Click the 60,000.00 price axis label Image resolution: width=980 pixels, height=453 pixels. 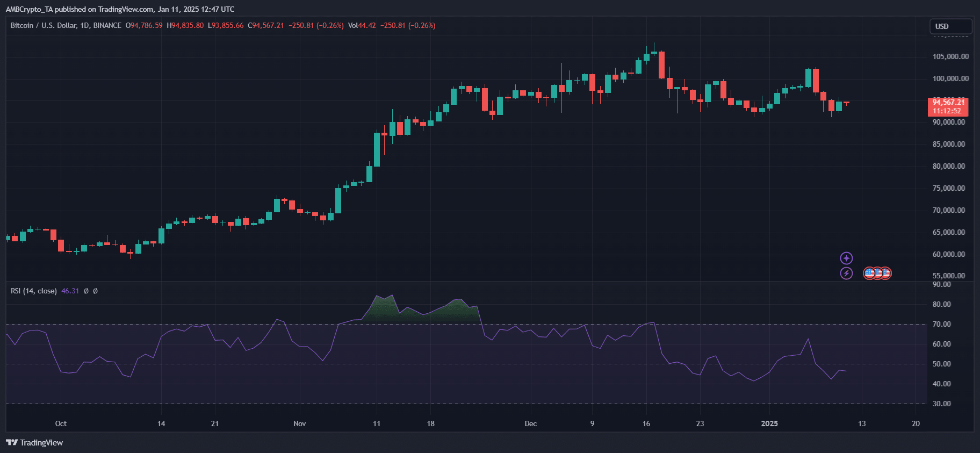[949, 254]
